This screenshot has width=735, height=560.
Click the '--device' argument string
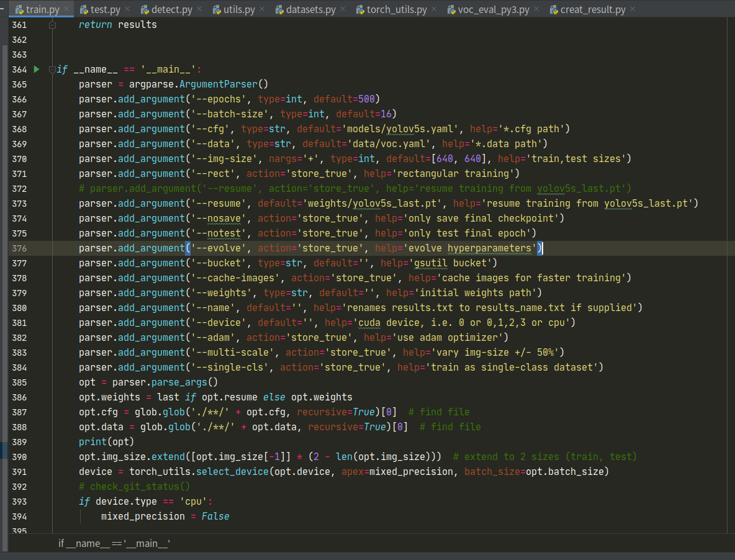[x=219, y=323]
